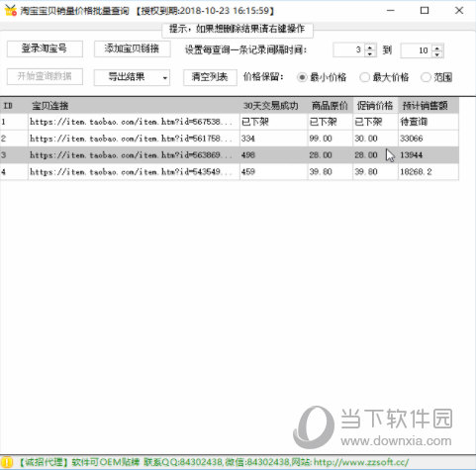The width and height of the screenshot is (476, 470).
Task: Click 宝贝连接 column header
Action: point(134,106)
